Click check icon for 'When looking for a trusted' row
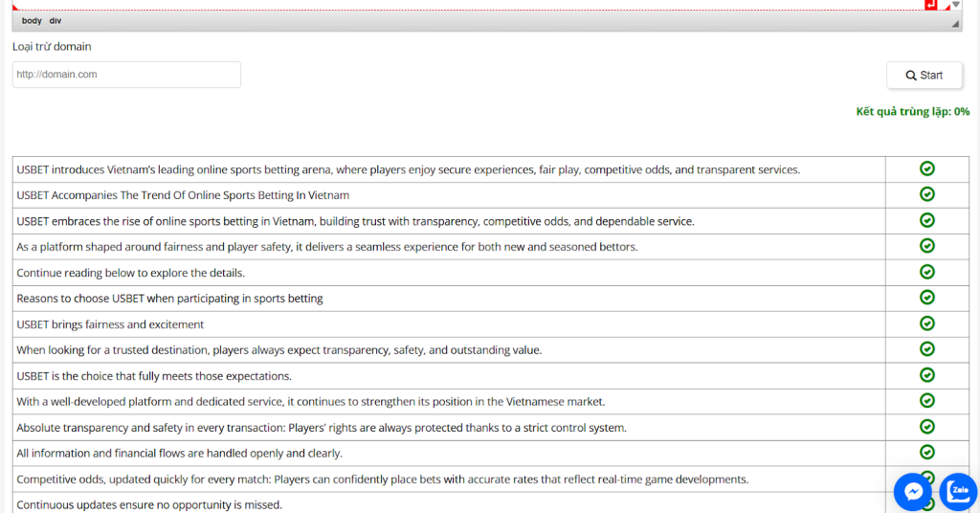Viewport: 980px width, 513px height. 926,348
